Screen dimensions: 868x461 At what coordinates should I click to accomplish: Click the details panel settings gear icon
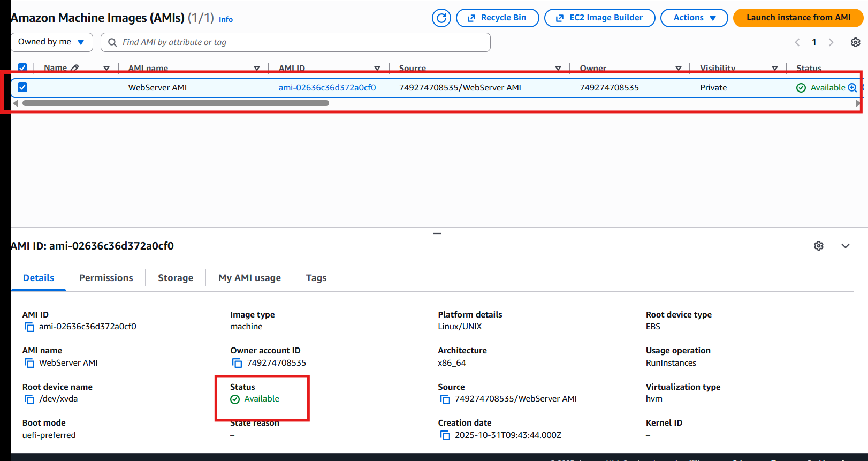point(818,246)
